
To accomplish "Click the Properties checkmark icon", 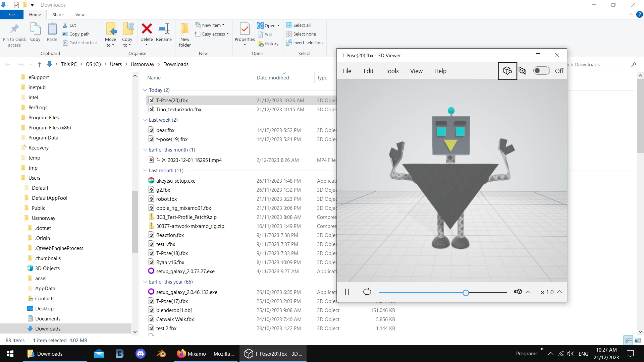I will click(245, 29).
